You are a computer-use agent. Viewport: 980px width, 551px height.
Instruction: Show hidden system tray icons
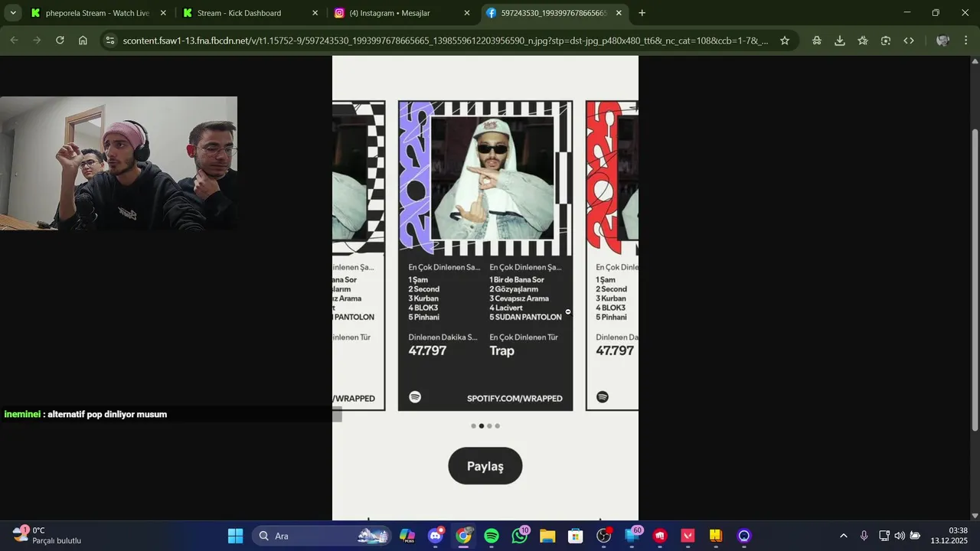(x=844, y=536)
